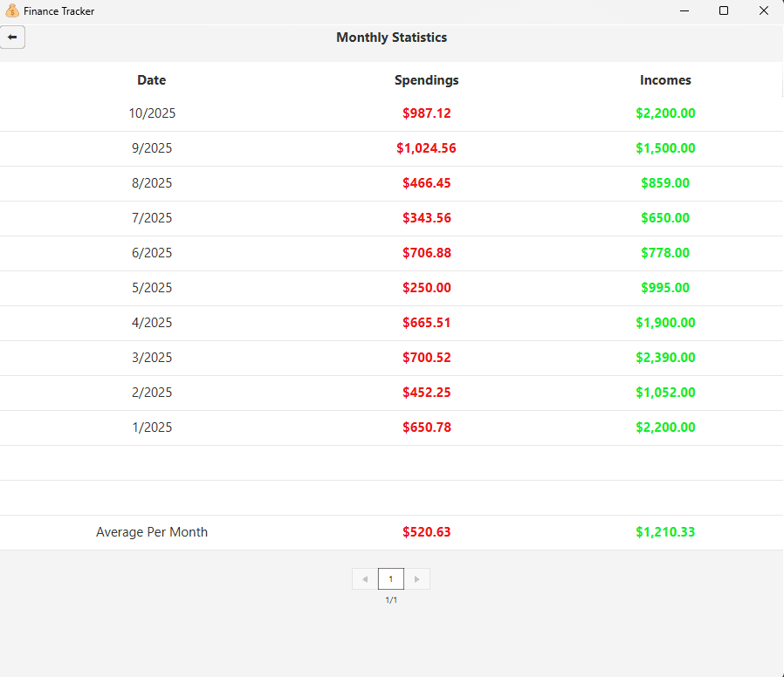Viewport: 784px width, 677px height.
Task: Click the $250.00 spending for 5/2025
Action: (426, 288)
